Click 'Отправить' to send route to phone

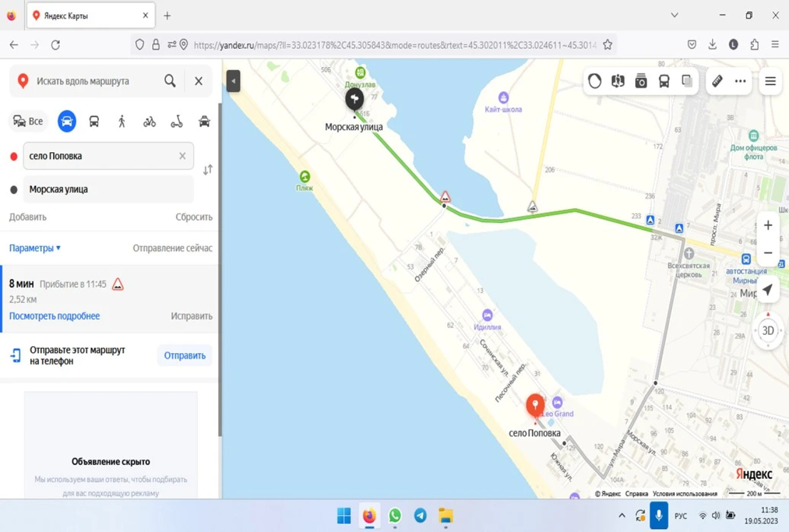tap(185, 355)
